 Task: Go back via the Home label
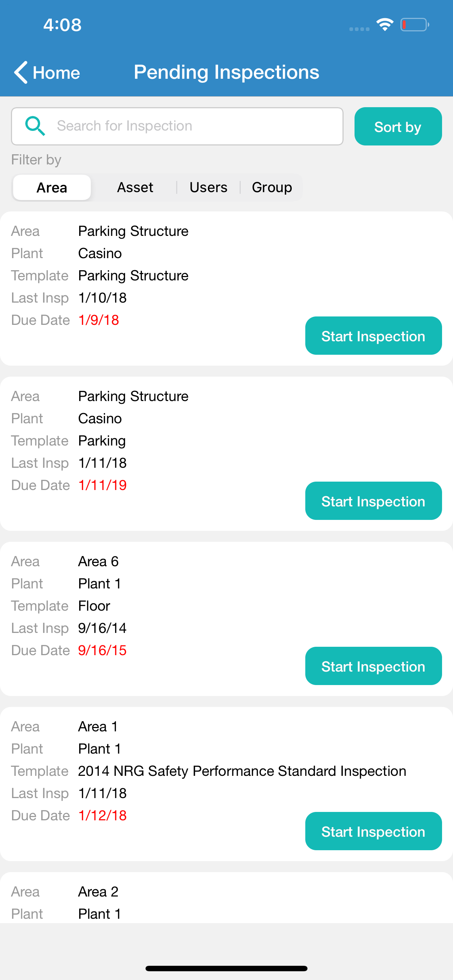click(x=56, y=72)
